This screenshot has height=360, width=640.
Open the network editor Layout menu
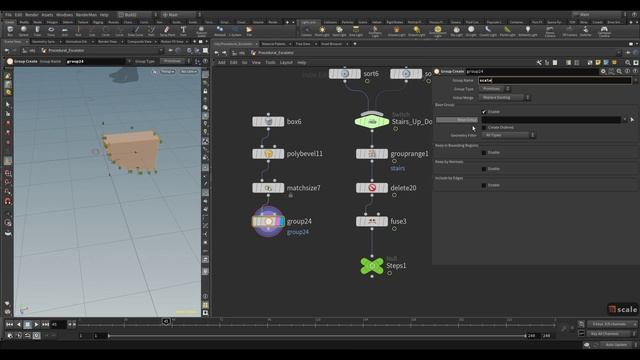coord(286,62)
